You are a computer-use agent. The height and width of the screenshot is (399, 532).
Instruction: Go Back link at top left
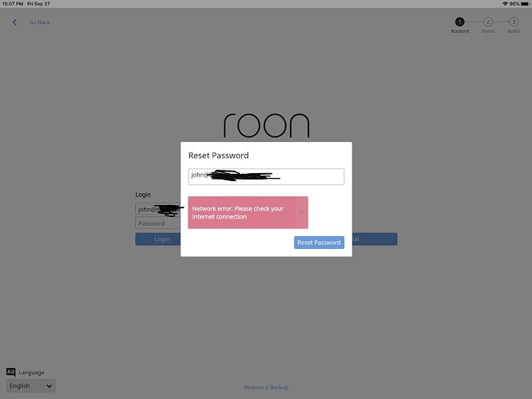coord(39,22)
